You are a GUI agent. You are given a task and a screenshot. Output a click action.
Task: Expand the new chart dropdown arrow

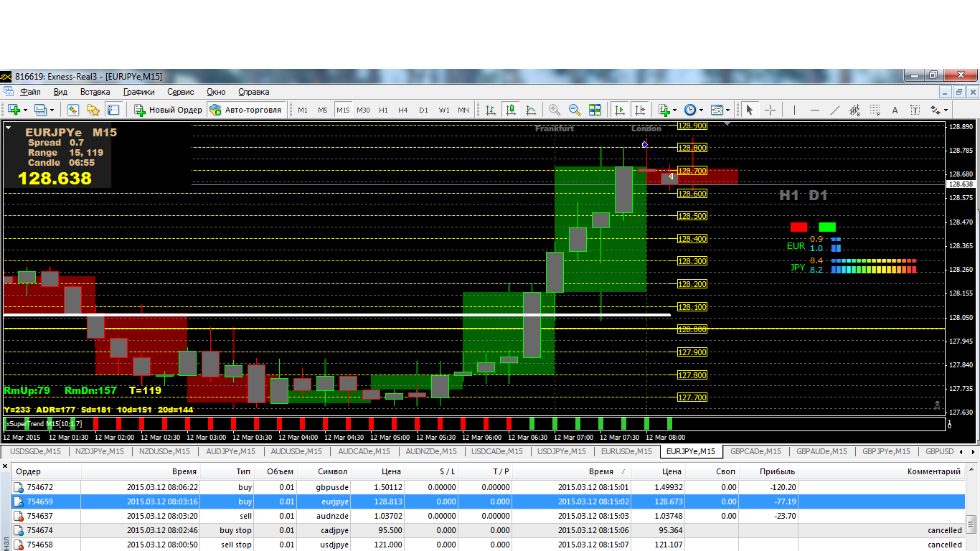[25, 110]
